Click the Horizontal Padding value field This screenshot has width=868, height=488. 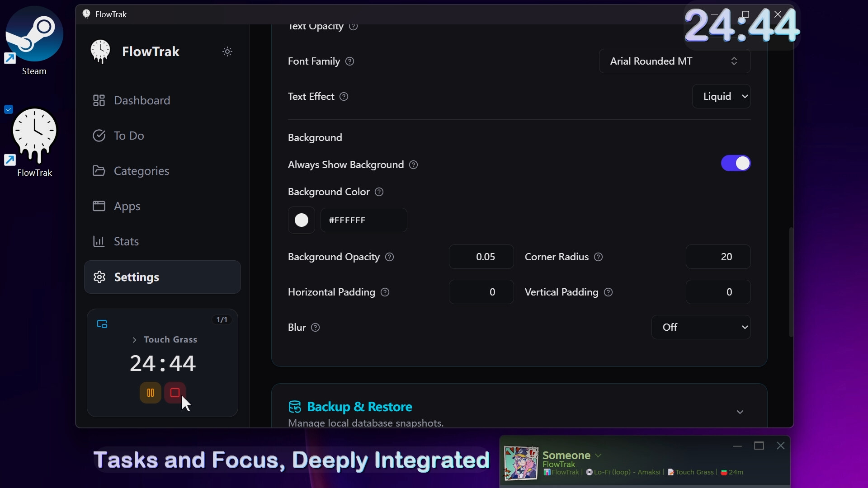[481, 292]
